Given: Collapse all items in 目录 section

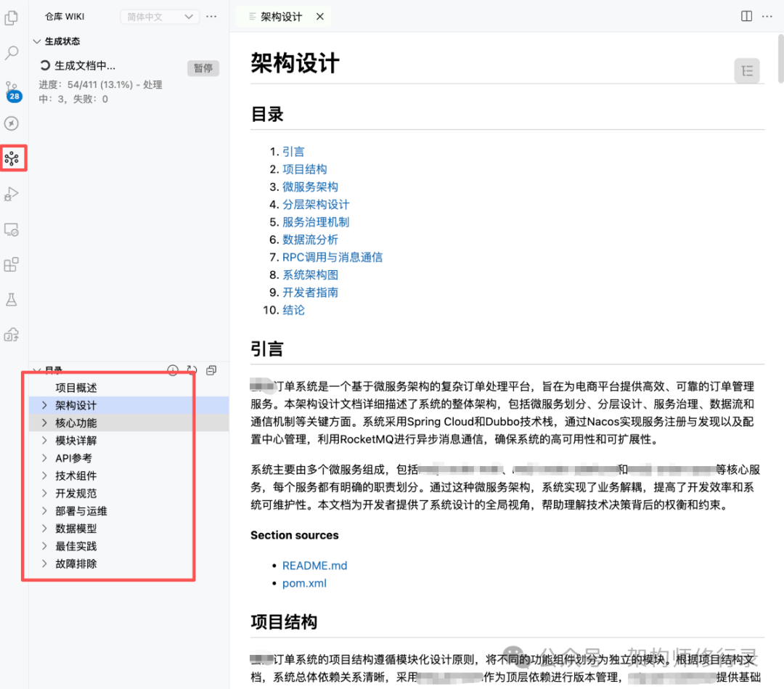Looking at the screenshot, I should point(211,370).
